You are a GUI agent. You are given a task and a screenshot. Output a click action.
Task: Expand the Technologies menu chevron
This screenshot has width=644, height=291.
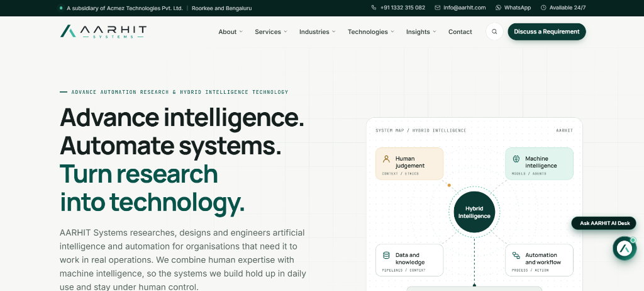tap(392, 31)
